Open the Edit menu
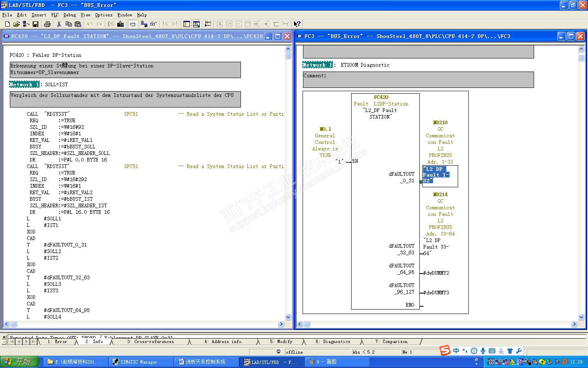The width and height of the screenshot is (588, 368). pos(22,15)
